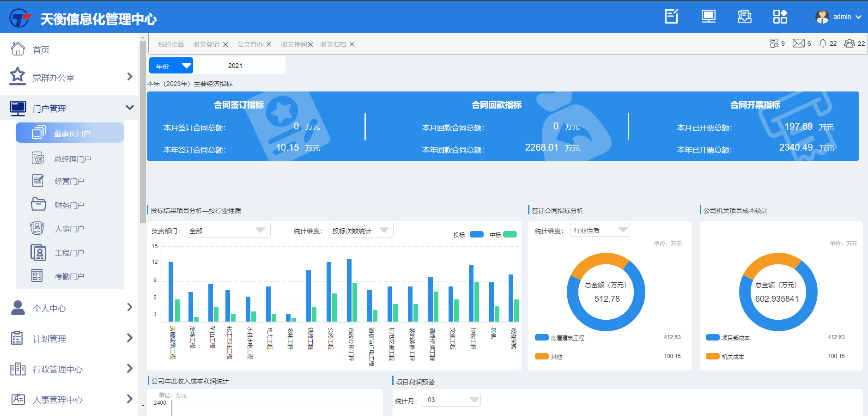This screenshot has height=420, width=868.
Task: Click the document tasks icon showing 9
Action: [x=774, y=43]
